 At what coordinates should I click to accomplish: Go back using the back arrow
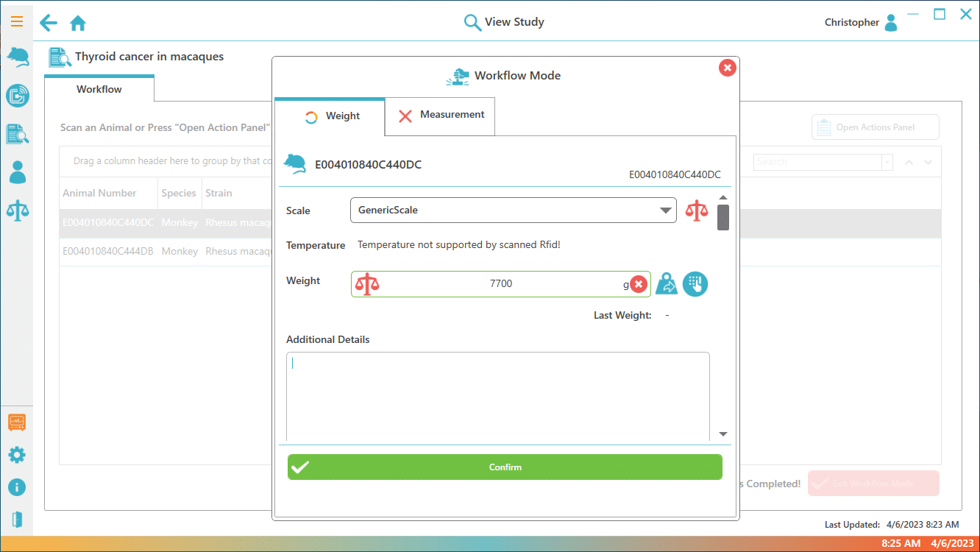coord(49,23)
